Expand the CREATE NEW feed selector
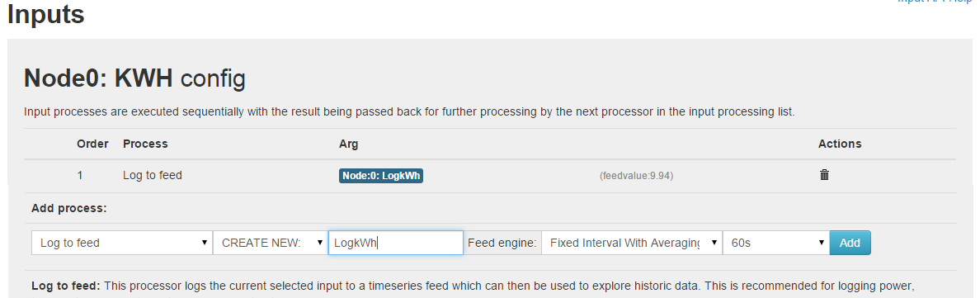 (270, 243)
